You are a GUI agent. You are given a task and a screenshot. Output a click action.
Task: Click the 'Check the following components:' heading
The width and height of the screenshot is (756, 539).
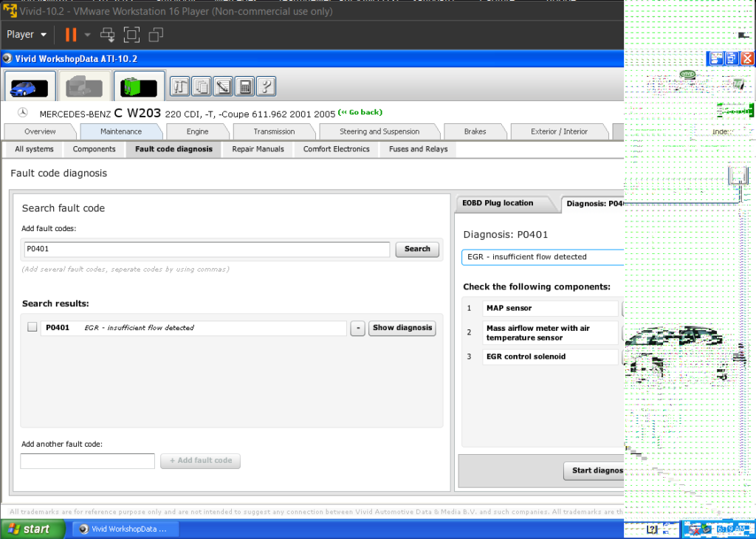point(537,287)
